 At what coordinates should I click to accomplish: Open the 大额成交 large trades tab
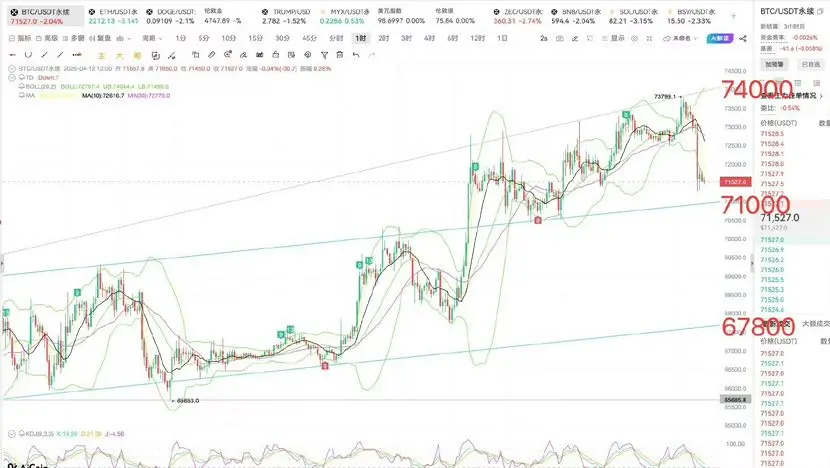816,323
